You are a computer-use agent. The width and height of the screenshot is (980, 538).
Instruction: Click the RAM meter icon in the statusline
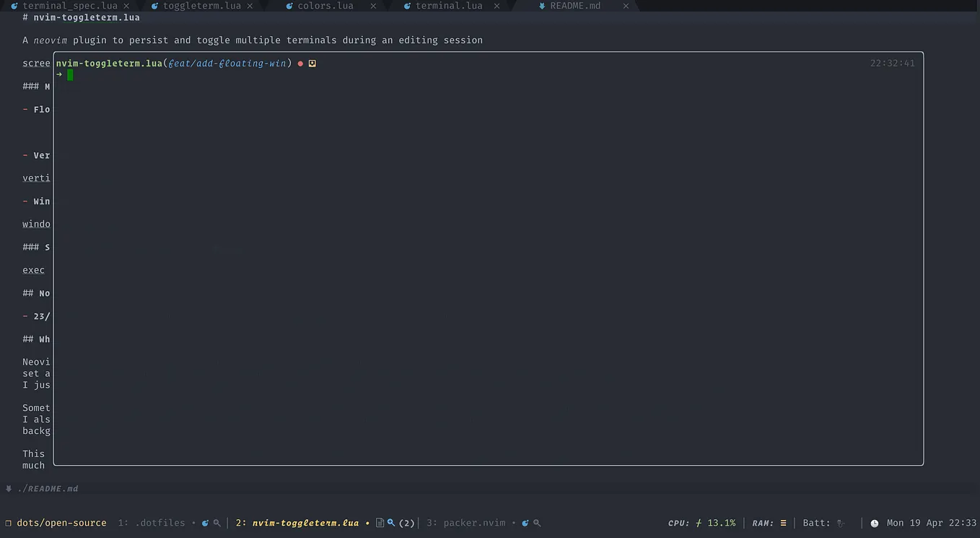(x=782, y=522)
